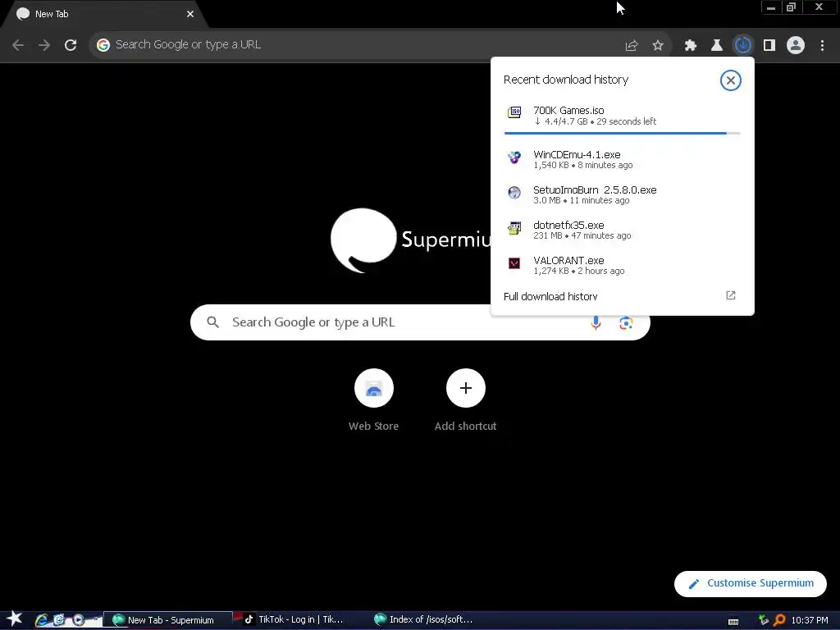
Task: Show the side panel
Action: point(769,46)
